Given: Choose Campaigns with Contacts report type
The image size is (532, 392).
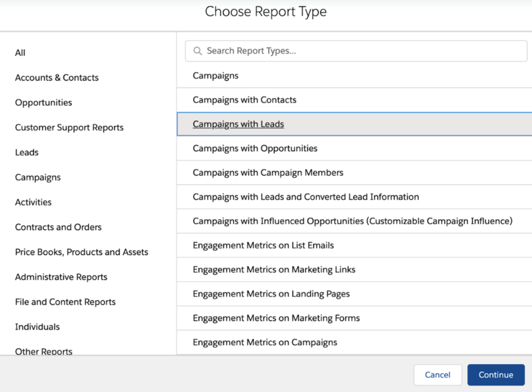Looking at the screenshot, I should pyautogui.click(x=354, y=100).
